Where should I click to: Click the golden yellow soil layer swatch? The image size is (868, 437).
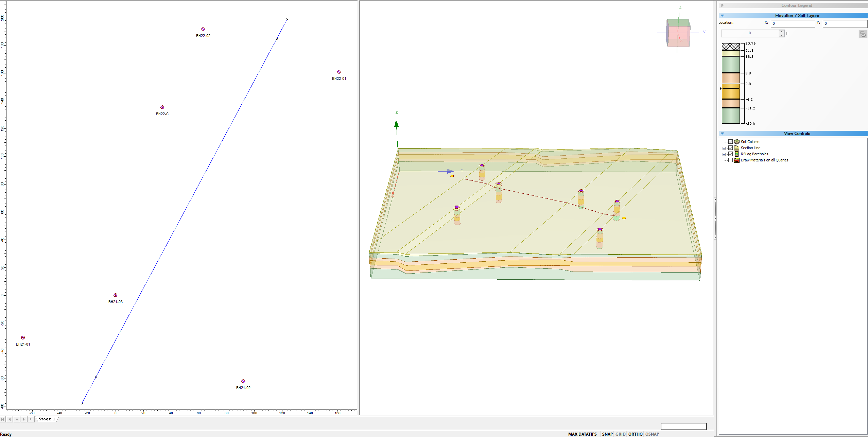tap(731, 91)
